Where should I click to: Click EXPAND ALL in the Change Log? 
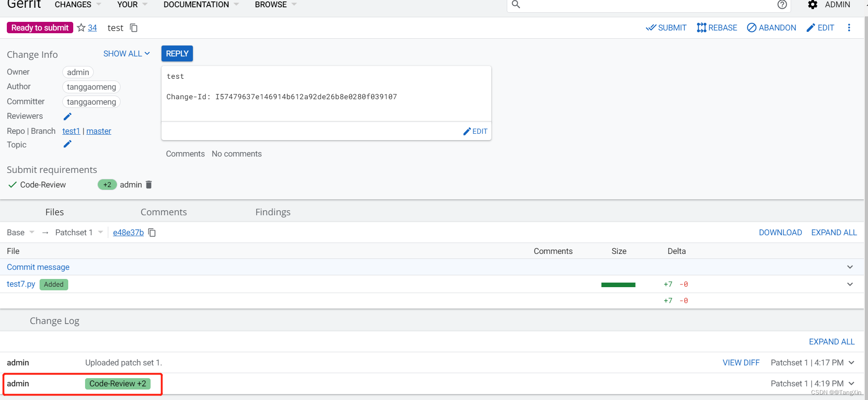(832, 342)
